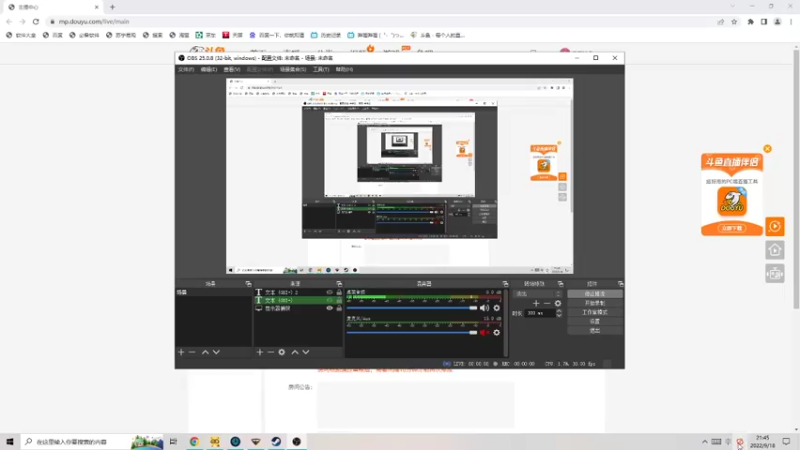Toggle visibility of 显示器捕获 source

pyautogui.click(x=329, y=308)
